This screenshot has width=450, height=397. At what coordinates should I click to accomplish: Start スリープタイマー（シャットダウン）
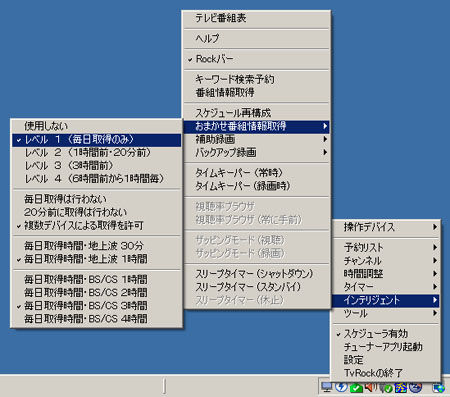coord(256,274)
